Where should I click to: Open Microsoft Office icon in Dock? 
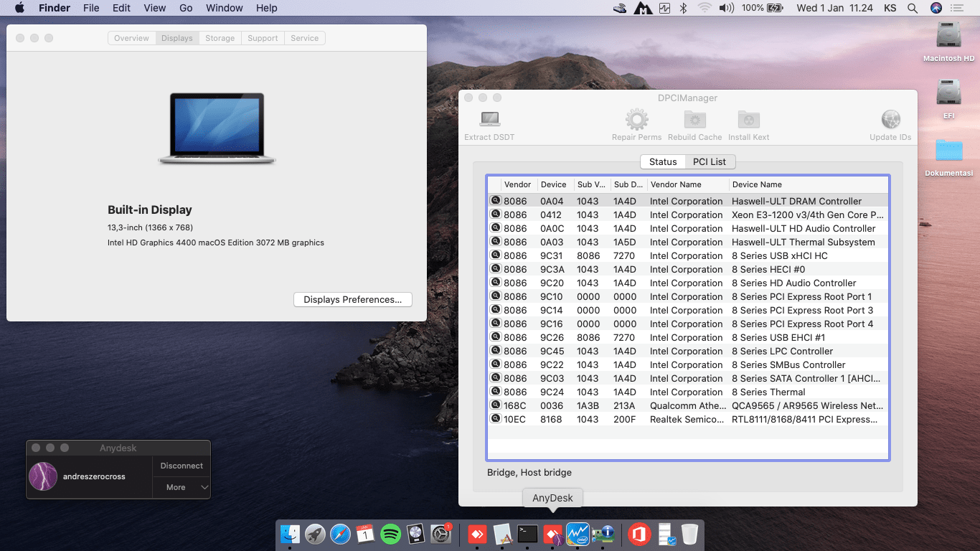coord(639,534)
